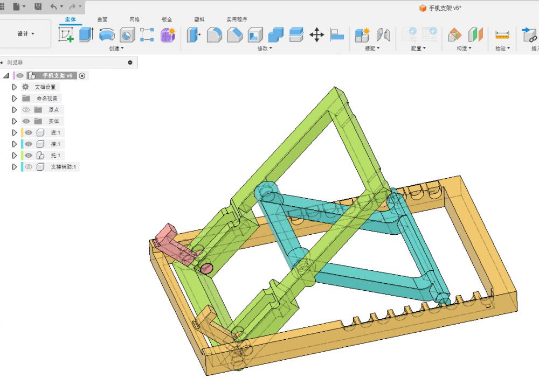Open the 配置 panel dropdown
This screenshot has height=392, width=539.
pos(418,48)
